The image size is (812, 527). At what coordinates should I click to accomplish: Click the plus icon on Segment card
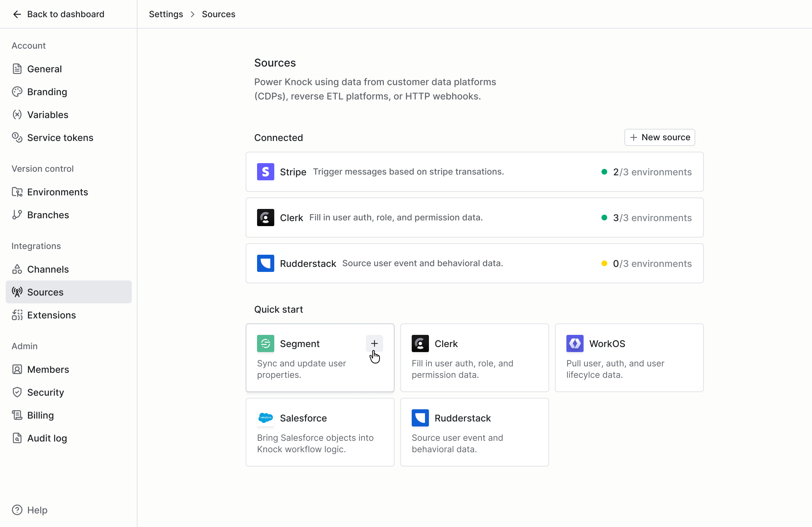click(374, 343)
